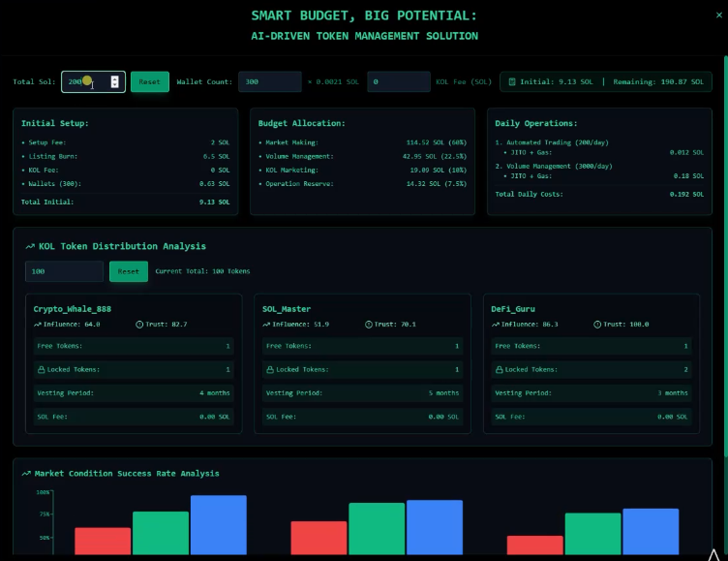The width and height of the screenshot is (728, 561).
Task: Edit the Wallet Count field
Action: click(270, 81)
